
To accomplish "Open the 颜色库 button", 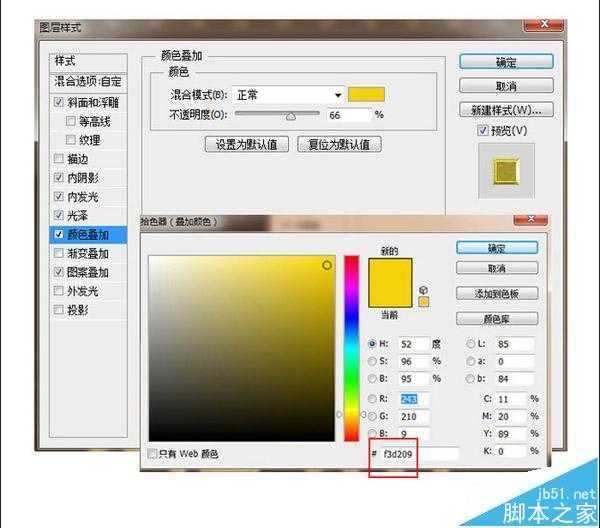I will click(x=497, y=318).
